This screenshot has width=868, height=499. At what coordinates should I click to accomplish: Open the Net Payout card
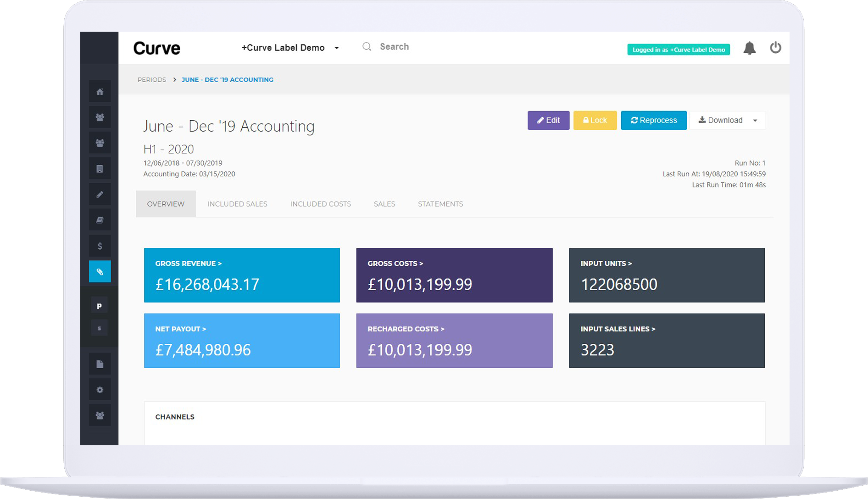point(242,341)
